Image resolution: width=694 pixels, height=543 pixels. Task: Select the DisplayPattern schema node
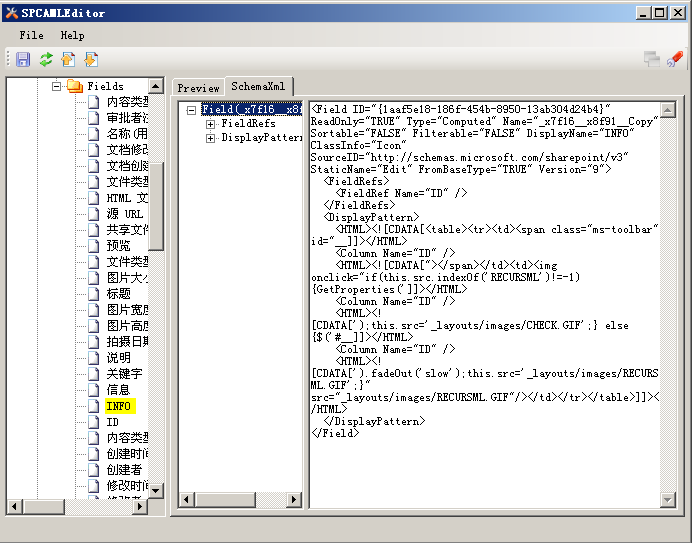(262, 138)
